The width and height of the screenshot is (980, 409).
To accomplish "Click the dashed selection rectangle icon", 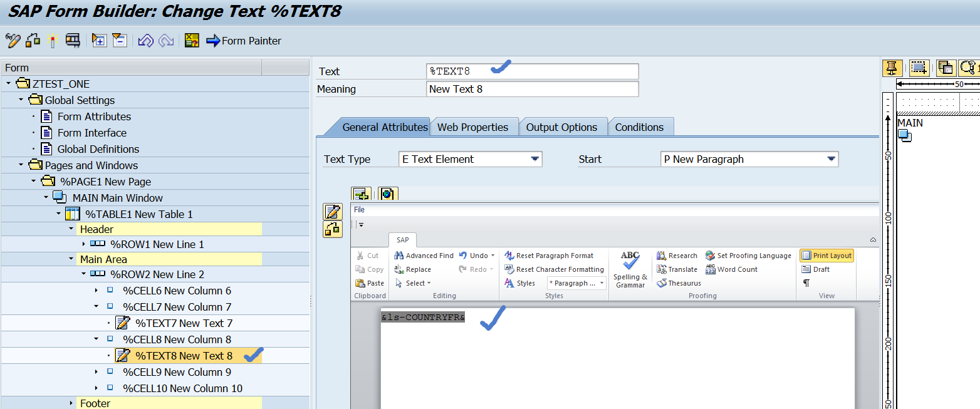I will (x=919, y=68).
